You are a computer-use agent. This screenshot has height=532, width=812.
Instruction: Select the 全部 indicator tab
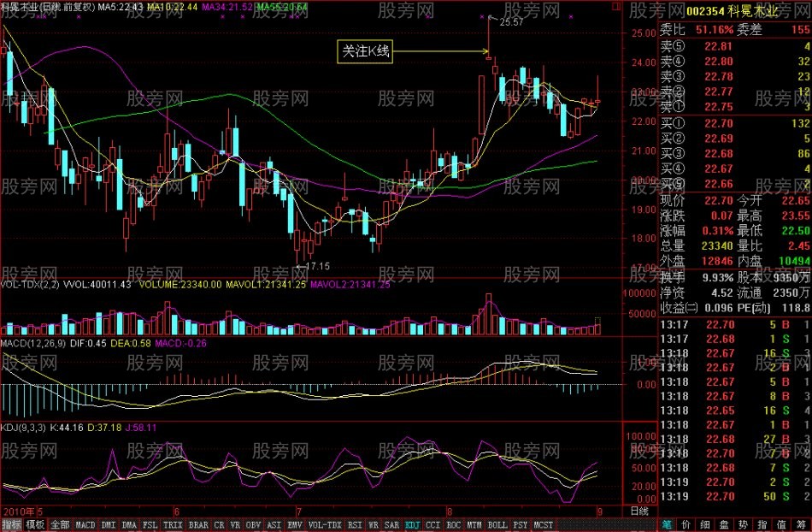pos(60,525)
